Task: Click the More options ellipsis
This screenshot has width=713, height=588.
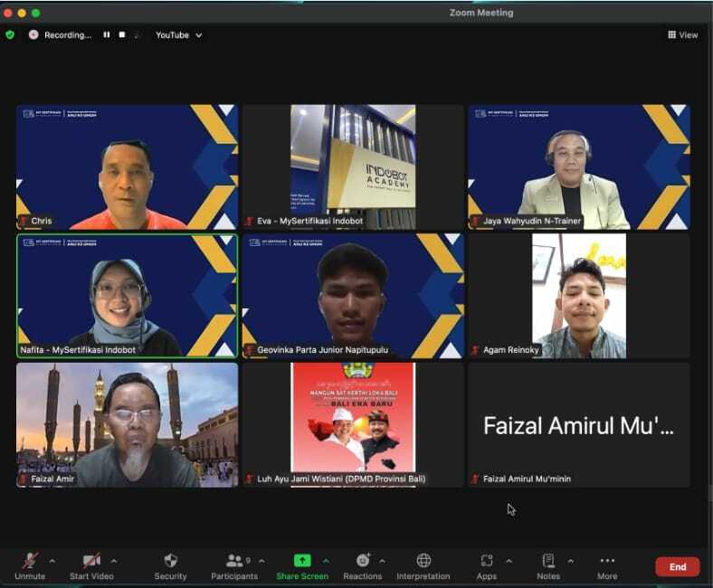Action: pos(607,561)
